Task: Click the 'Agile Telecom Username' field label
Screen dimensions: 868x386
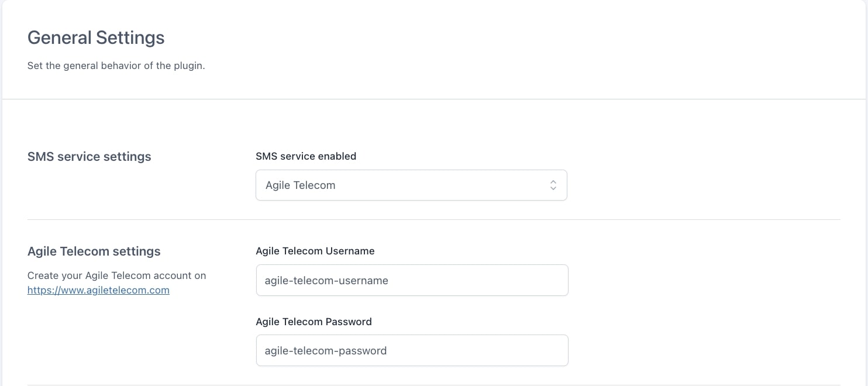Action: tap(315, 251)
